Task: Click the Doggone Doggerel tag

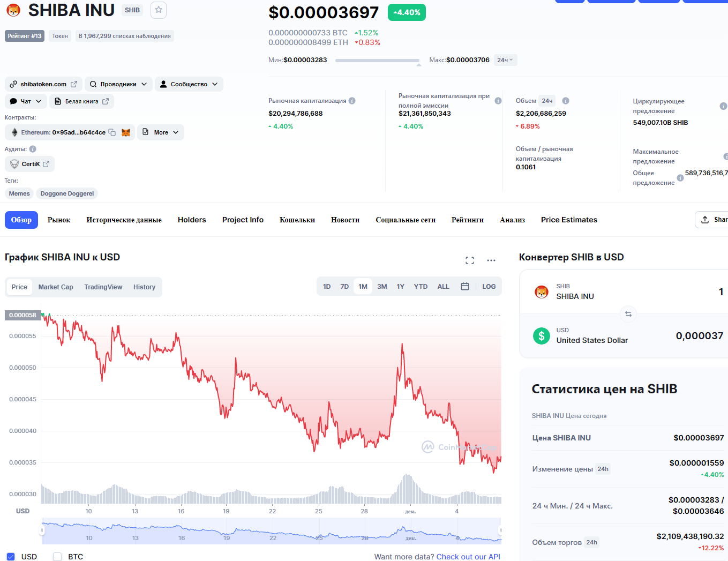Action: click(x=67, y=193)
